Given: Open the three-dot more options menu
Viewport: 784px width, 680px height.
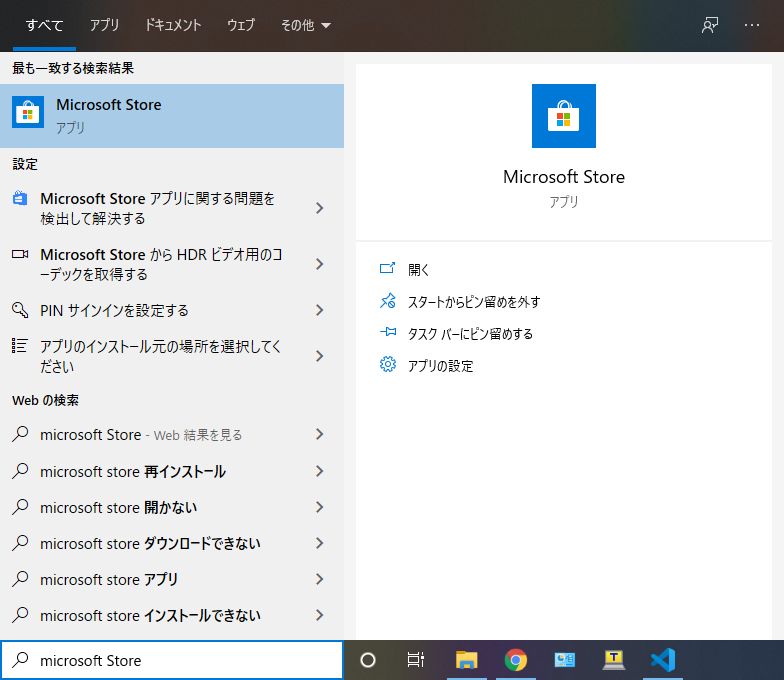Looking at the screenshot, I should click(x=752, y=25).
